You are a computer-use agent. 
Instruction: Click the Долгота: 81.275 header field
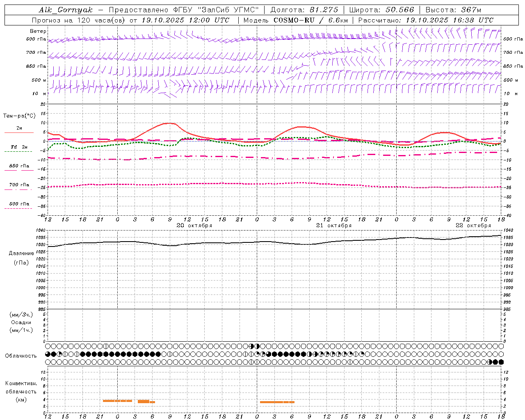coord(304,10)
